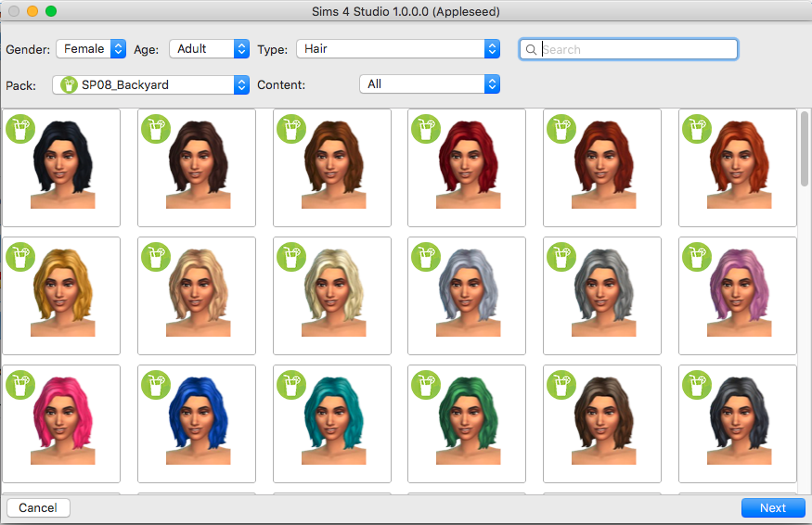Select the bright red hair thumbnail
The image size is (812, 525).
point(467,168)
